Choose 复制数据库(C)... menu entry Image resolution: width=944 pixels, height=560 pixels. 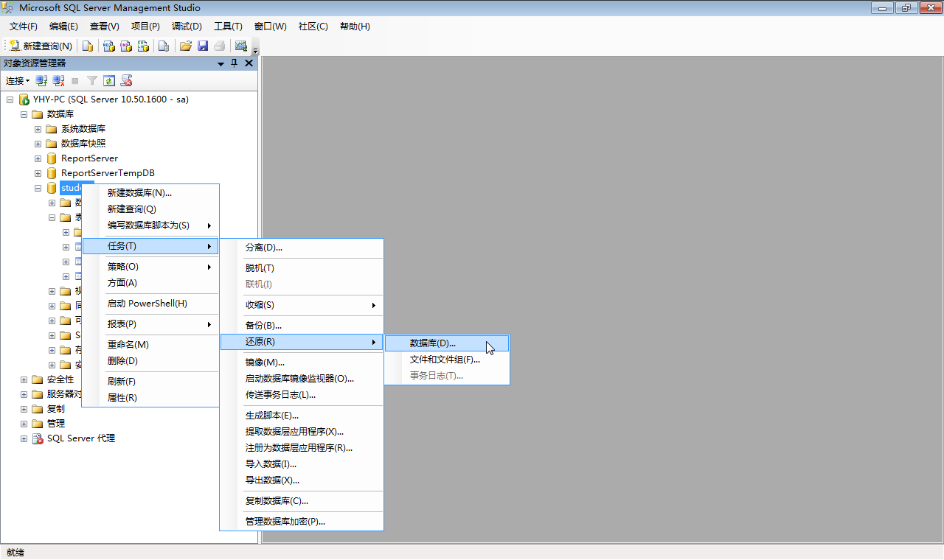tap(302, 501)
